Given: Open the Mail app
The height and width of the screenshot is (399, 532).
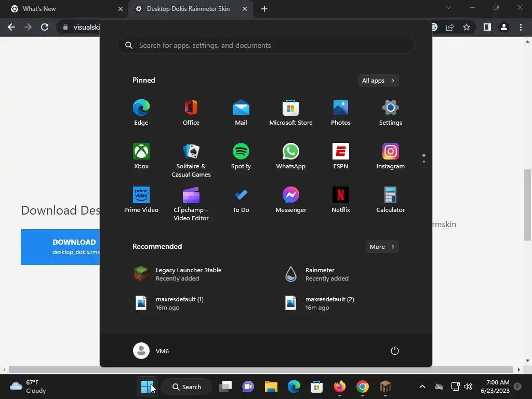Looking at the screenshot, I should point(241,113).
